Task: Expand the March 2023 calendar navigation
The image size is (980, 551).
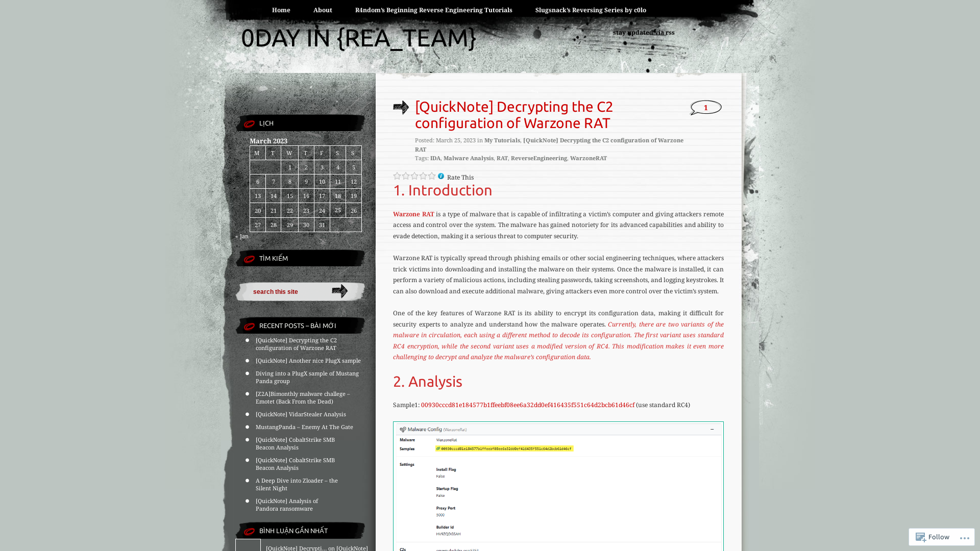Action: click(x=241, y=236)
